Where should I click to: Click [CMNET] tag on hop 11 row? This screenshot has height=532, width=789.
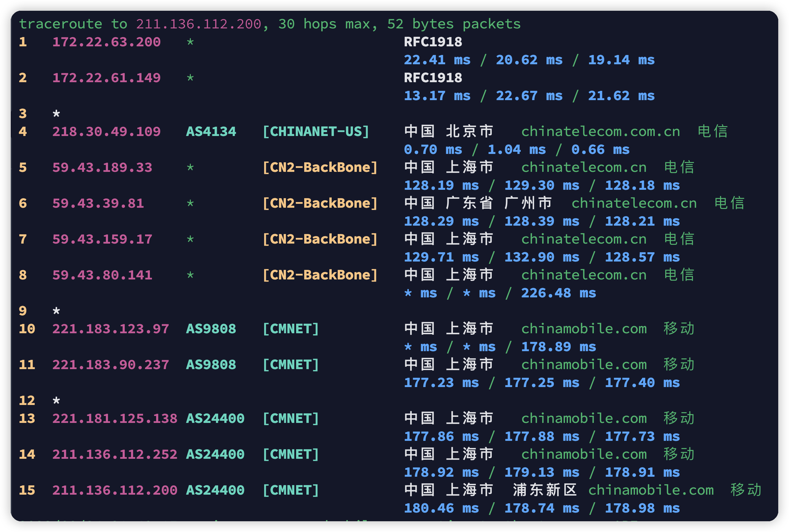(291, 365)
